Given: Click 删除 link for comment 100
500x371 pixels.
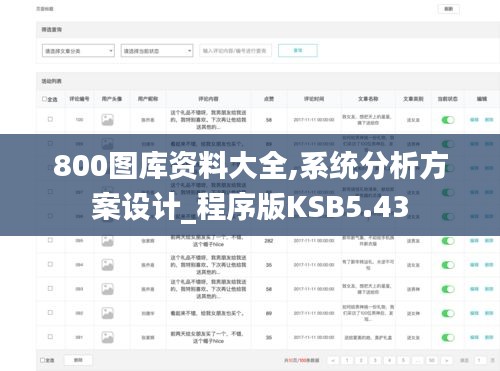Looking at the screenshot, I should (x=489, y=119).
